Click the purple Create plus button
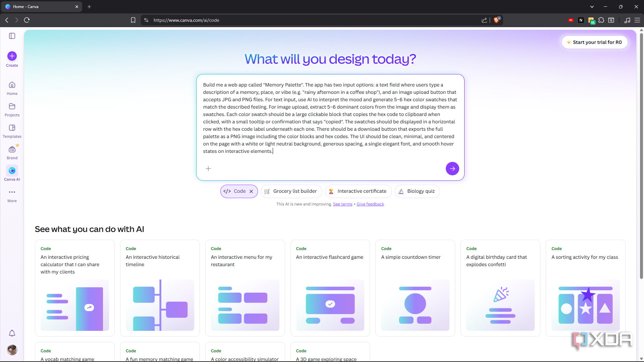Viewport: 644px width, 362px height. [12, 56]
